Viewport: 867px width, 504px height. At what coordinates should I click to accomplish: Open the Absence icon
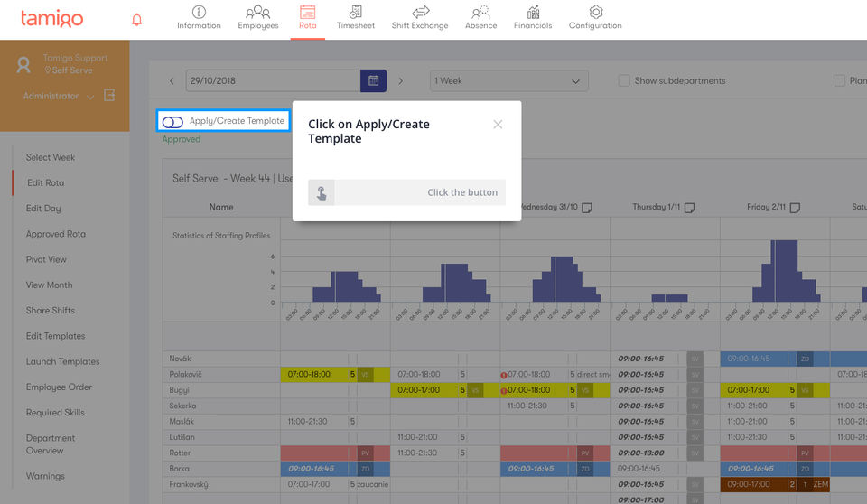pos(480,12)
